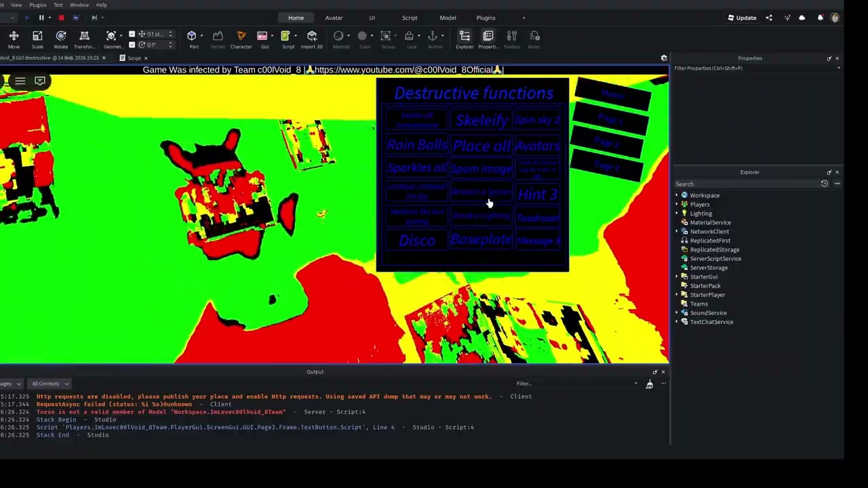868x488 pixels.
Task: Select the Scale tool
Action: [37, 39]
